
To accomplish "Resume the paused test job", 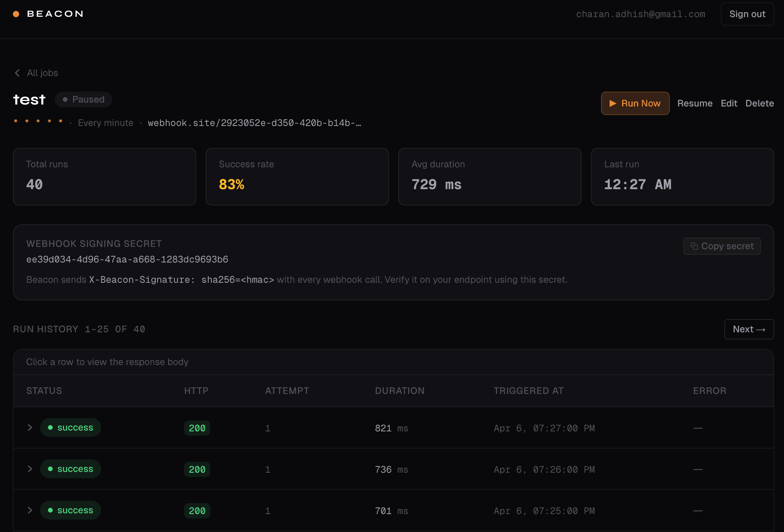I will [695, 103].
